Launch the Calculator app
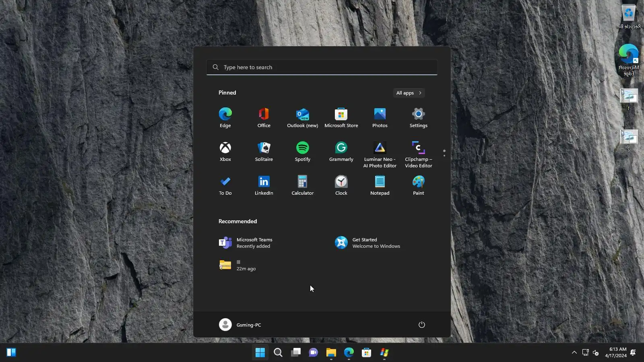This screenshot has height=362, width=644. coord(303,185)
